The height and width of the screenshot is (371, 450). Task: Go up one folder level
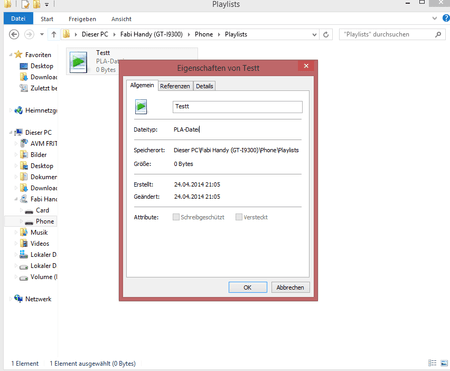click(x=54, y=34)
